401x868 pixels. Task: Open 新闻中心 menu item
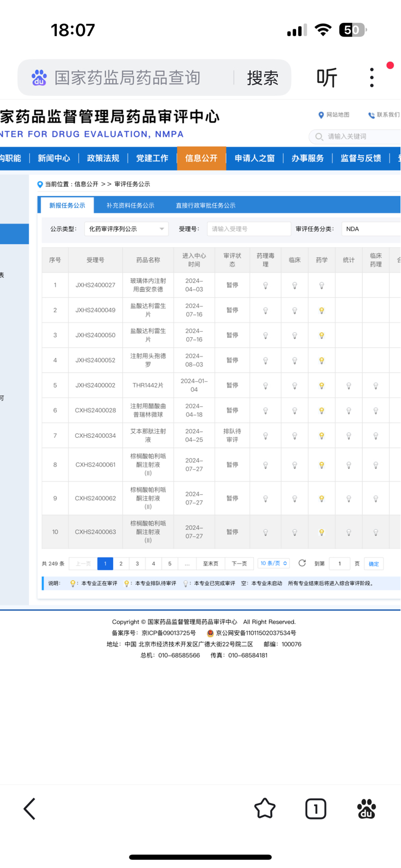point(54,158)
